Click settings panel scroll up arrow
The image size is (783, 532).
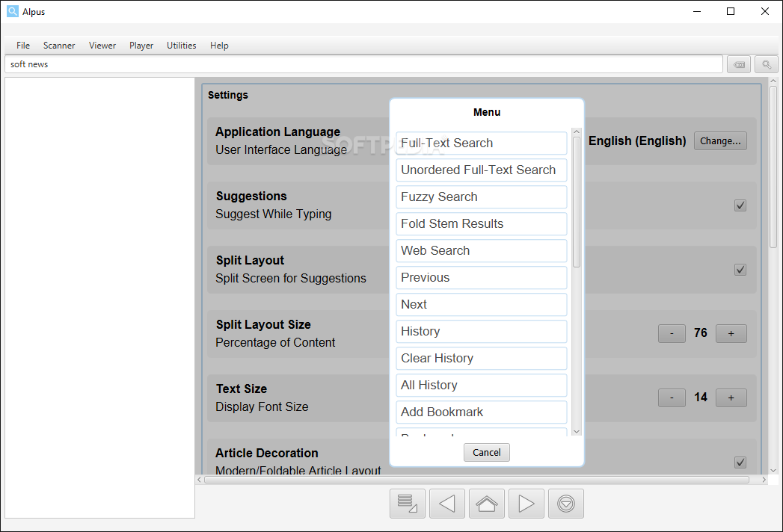(773, 81)
